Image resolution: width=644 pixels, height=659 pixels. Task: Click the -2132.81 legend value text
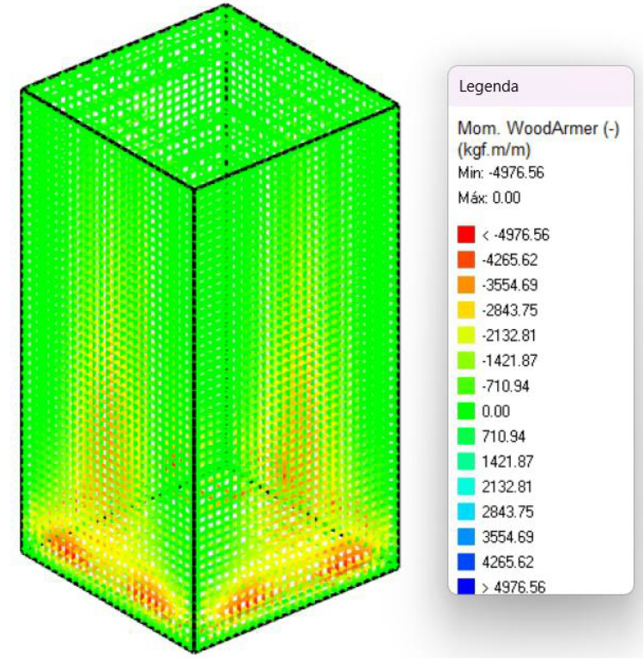coord(509,336)
